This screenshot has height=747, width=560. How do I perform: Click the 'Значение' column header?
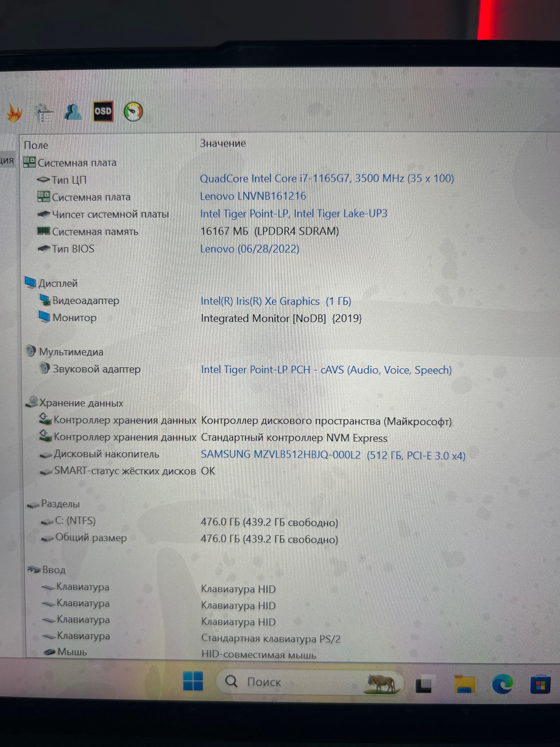pos(223,143)
